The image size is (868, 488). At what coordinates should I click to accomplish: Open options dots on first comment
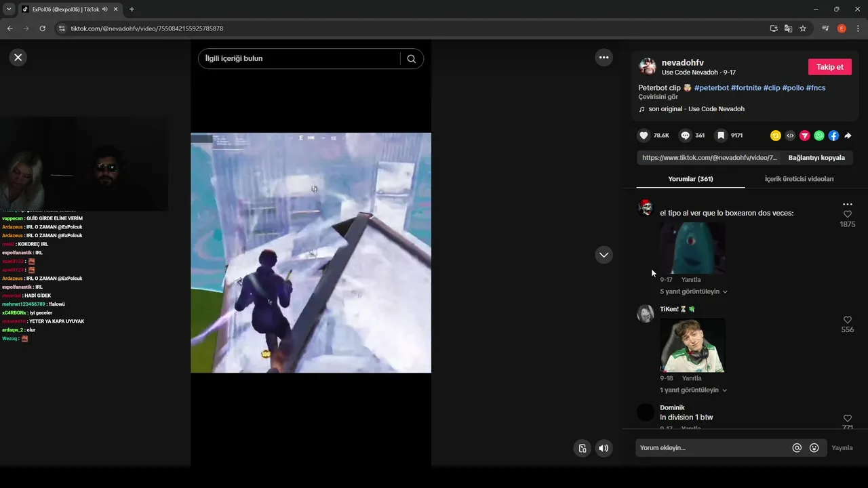click(847, 204)
